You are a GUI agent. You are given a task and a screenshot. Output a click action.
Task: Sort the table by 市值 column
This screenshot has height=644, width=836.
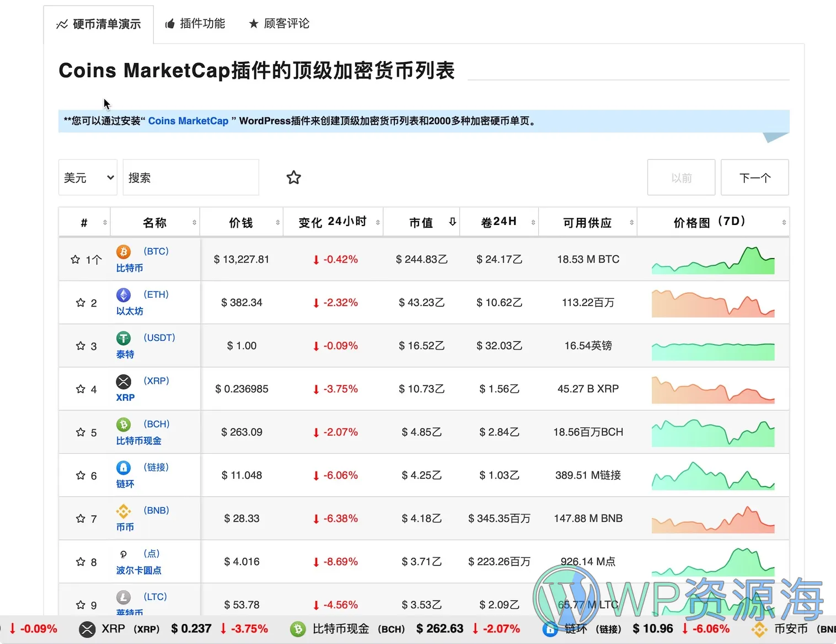[421, 222]
